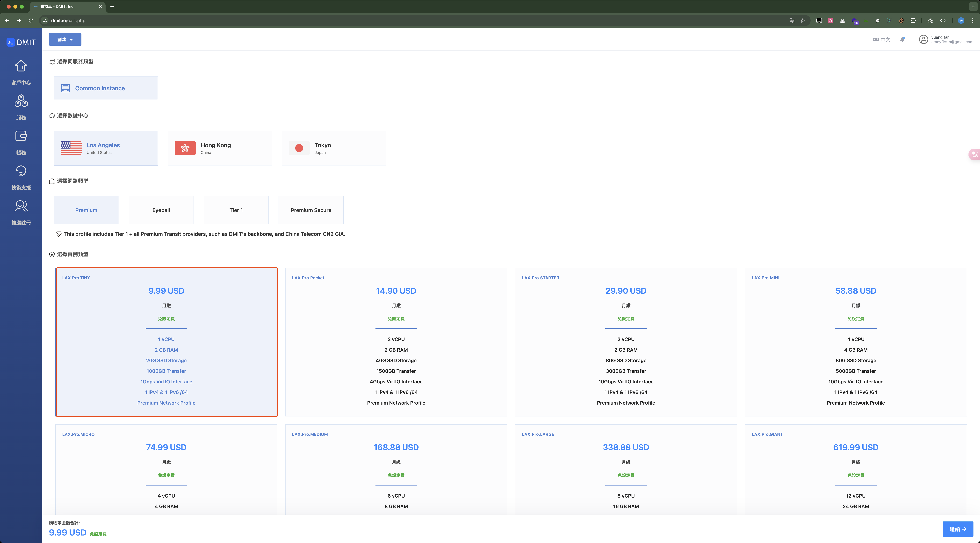
Task: Click browser back arrow
Action: point(7,21)
